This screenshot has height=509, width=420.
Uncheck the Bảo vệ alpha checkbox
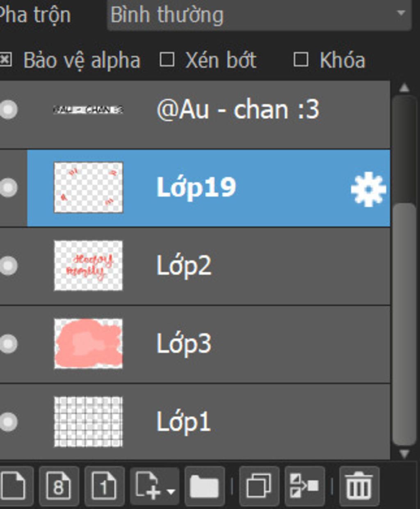(5, 60)
